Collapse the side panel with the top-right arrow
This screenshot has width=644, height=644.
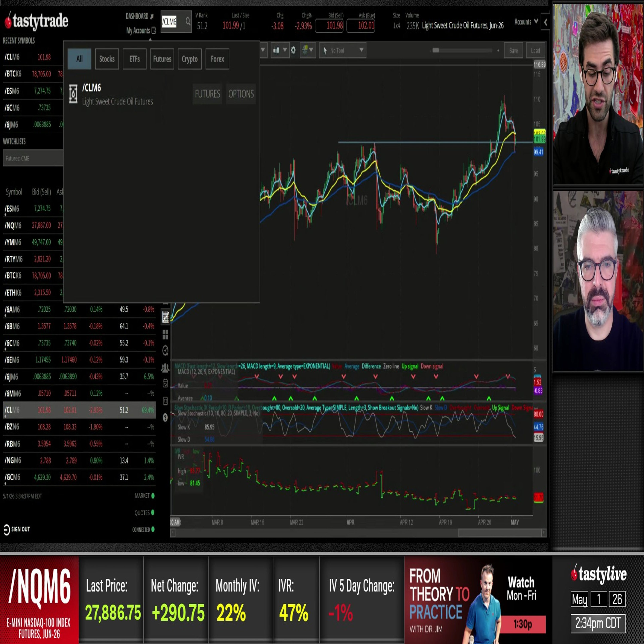click(x=545, y=22)
